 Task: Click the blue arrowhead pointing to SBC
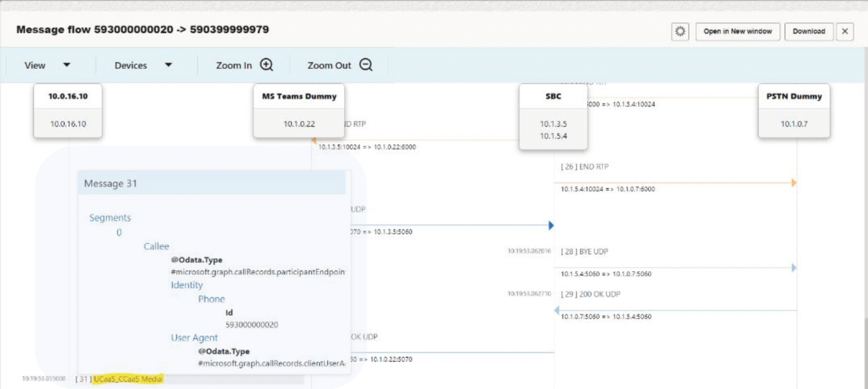click(551, 226)
